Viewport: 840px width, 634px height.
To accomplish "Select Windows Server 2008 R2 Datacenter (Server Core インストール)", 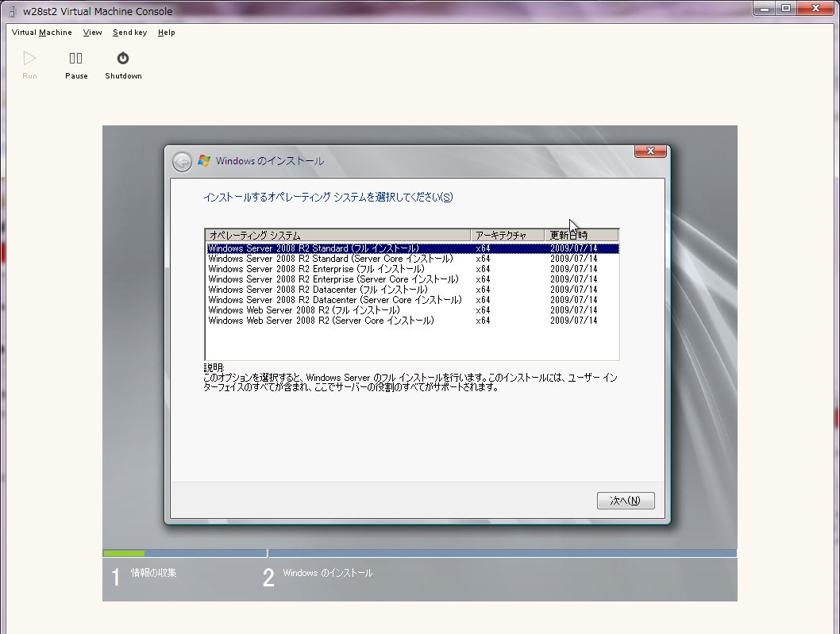I will tap(413, 300).
